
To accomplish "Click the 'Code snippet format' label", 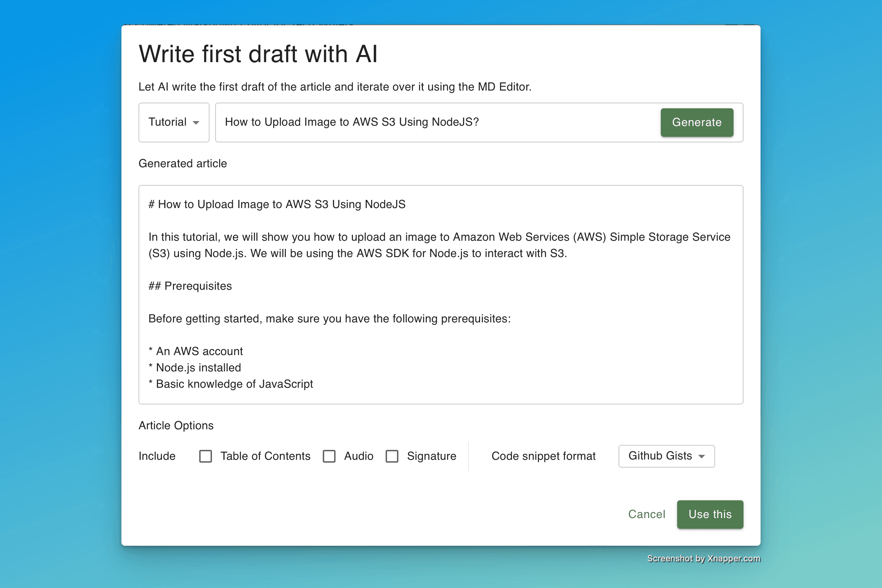I will pos(543,456).
